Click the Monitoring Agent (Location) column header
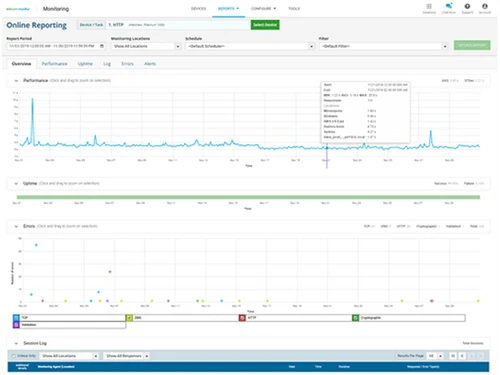500x375 pixels. [x=56, y=367]
